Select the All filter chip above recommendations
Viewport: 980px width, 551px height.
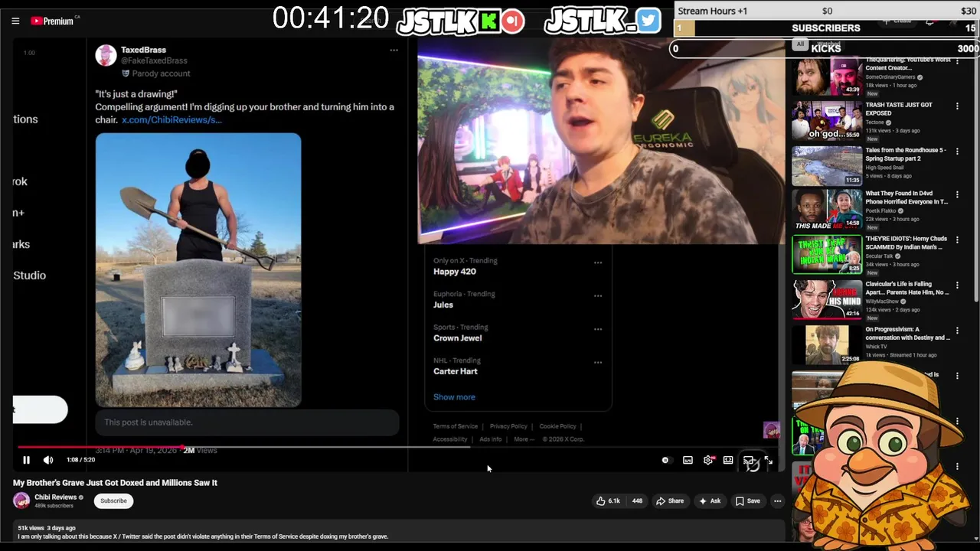click(800, 44)
